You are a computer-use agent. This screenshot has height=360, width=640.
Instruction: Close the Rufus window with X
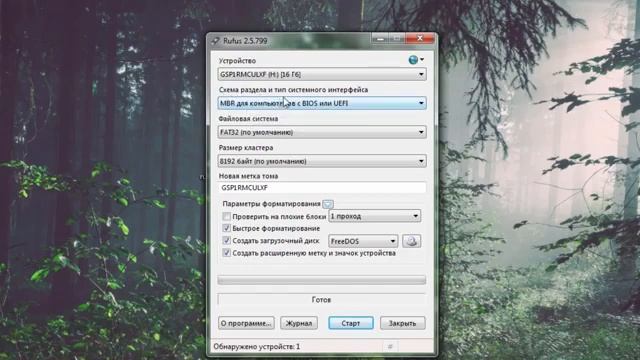pos(420,39)
